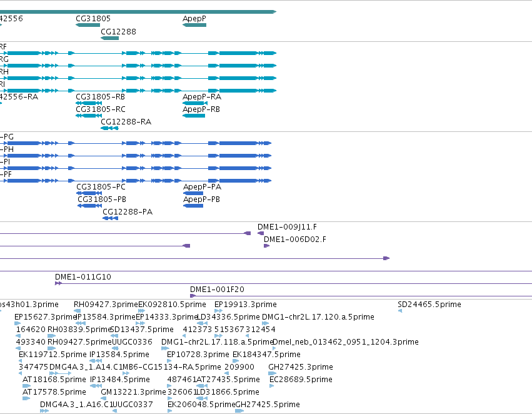Open DMG1-chr2L.17.118.a.5prime feature
The image size is (532, 414).
217,342
